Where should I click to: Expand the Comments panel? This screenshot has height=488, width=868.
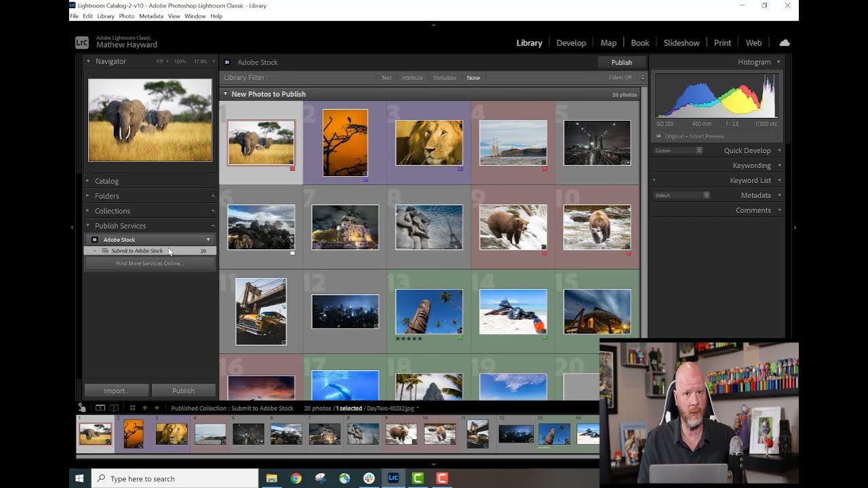[x=779, y=210]
